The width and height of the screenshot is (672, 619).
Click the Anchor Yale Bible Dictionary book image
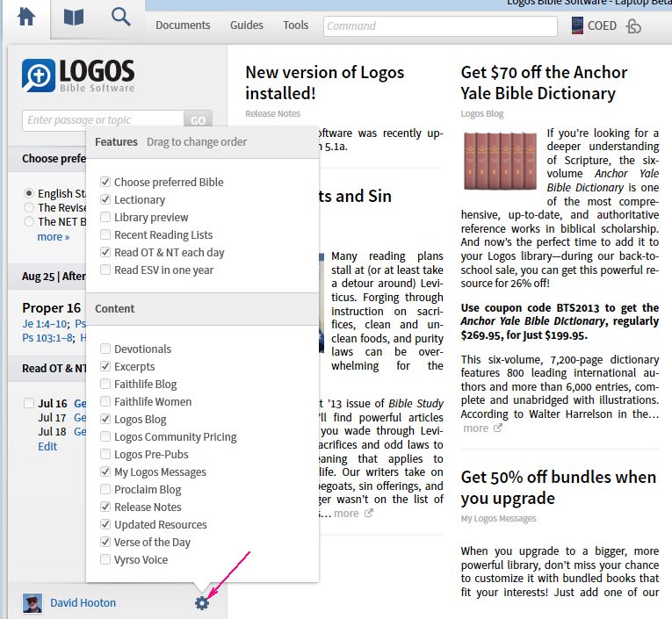tap(500, 161)
